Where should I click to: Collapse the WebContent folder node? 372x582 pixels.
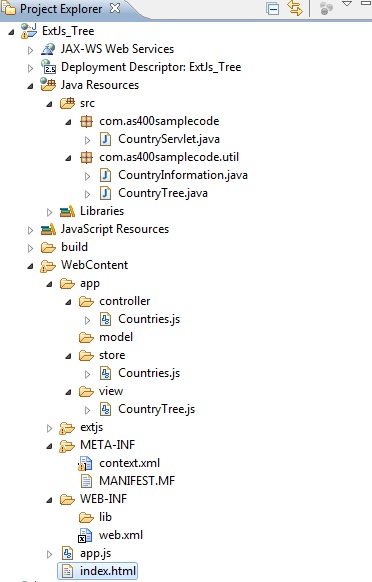30,266
